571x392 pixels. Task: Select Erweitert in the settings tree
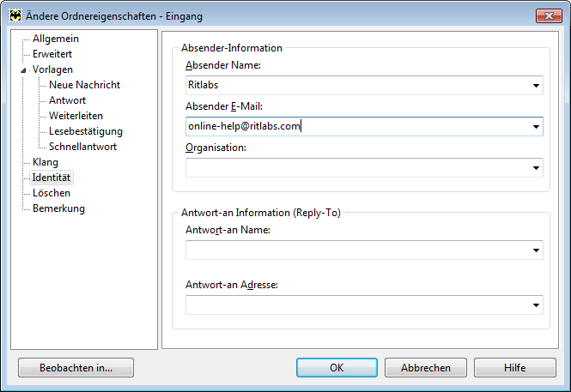click(x=52, y=54)
